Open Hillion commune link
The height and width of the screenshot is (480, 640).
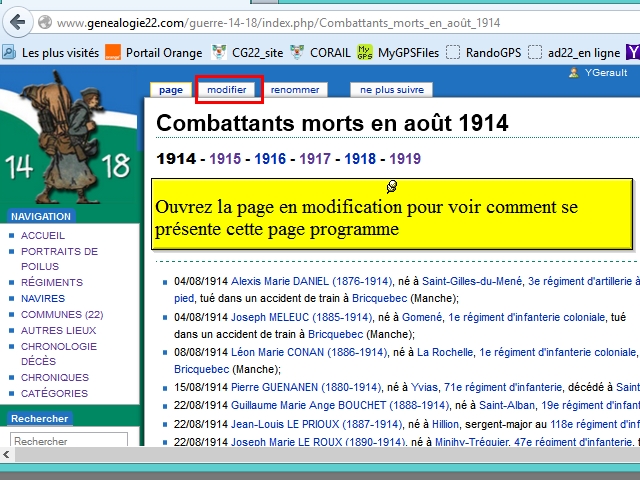tap(445, 424)
